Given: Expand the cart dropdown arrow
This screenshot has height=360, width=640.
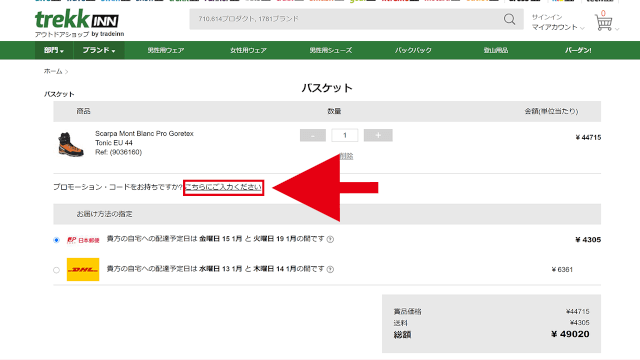Looking at the screenshot, I should click(x=617, y=29).
